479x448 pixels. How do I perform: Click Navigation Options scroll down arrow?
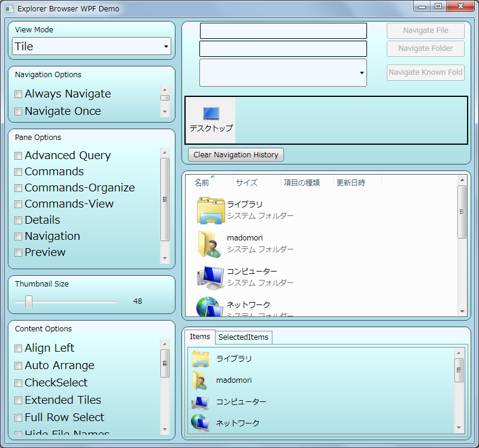click(165, 112)
